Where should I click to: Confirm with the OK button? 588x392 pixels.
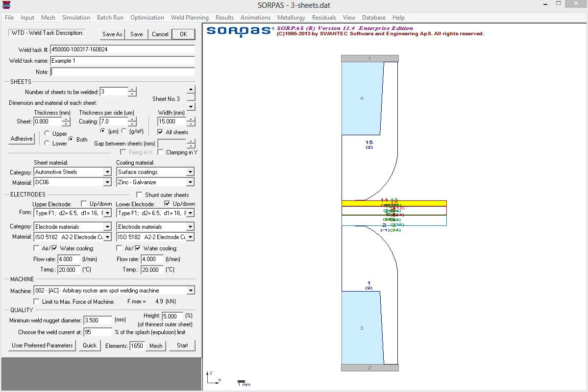pos(183,34)
